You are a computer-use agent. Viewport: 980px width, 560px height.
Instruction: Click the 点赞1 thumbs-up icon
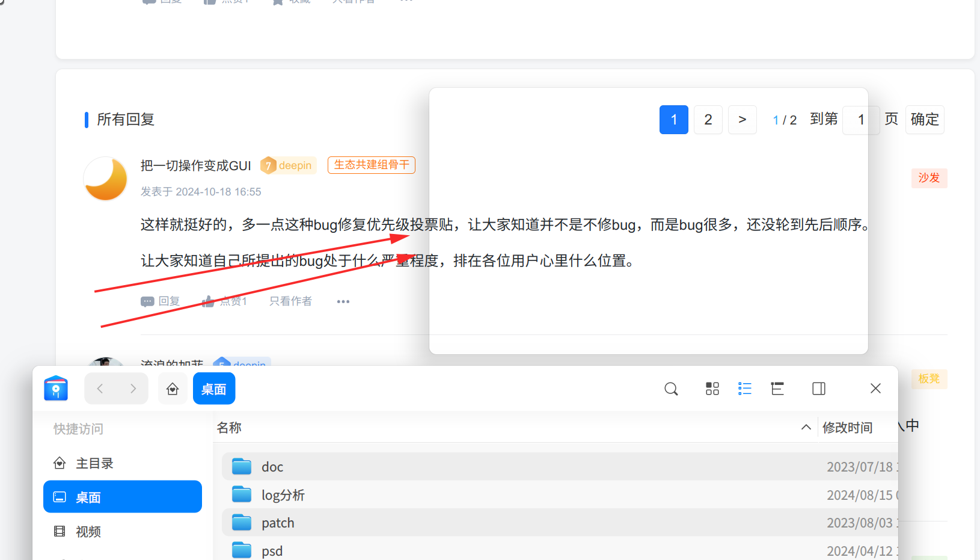[x=208, y=301]
